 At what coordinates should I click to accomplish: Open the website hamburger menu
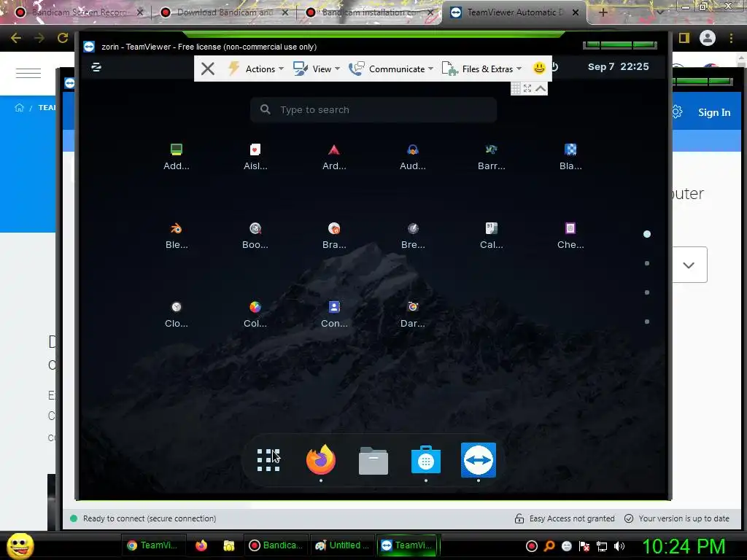tap(28, 73)
